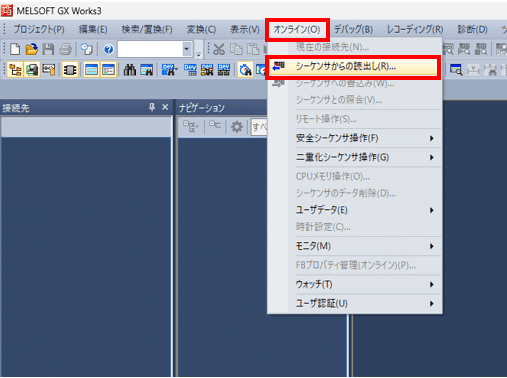Viewport: 507px width, 378px height.
Task: Click the ナビゲーション filter field showing すべ
Action: tap(259, 127)
